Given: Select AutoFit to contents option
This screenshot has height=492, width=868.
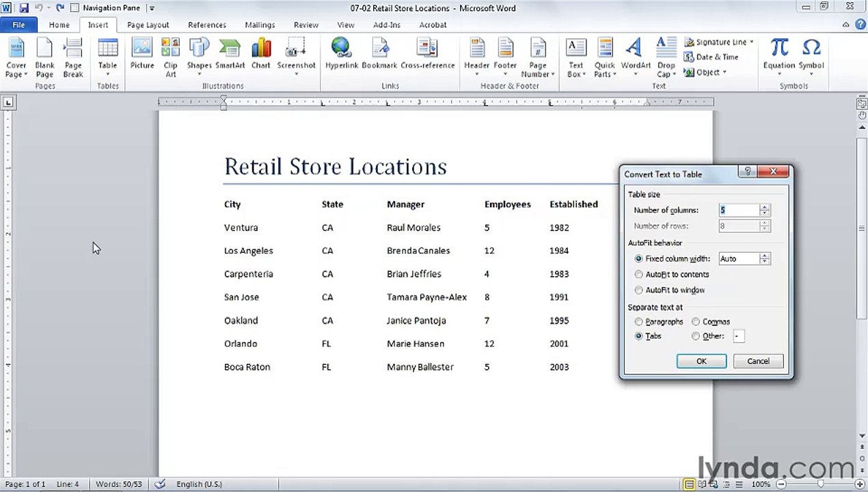Looking at the screenshot, I should (x=639, y=275).
